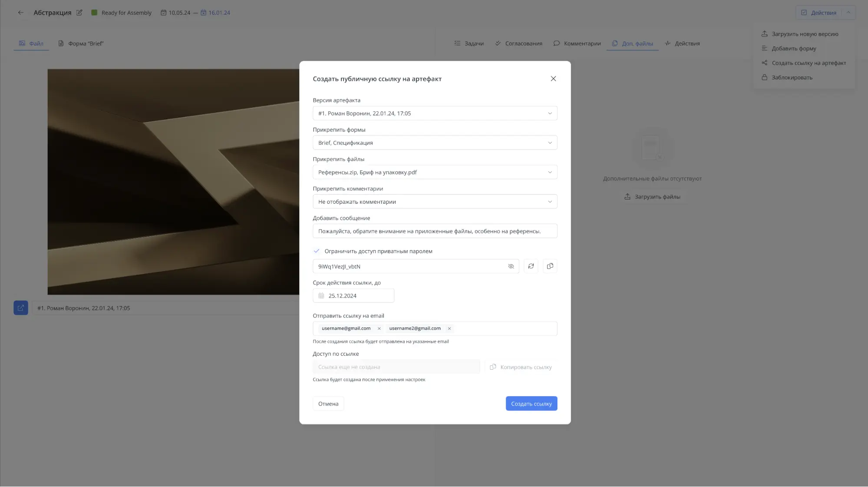Choose Заблокировать menu entry
This screenshot has width=868, height=487.
coord(787,77)
